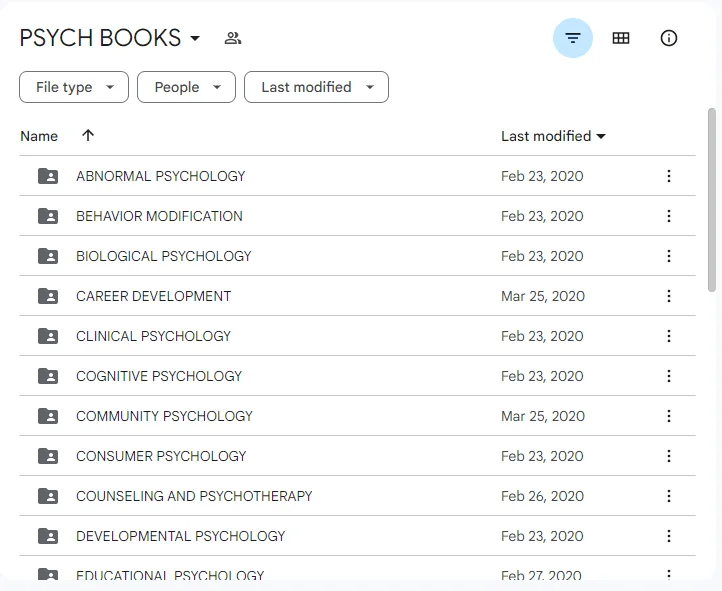Select the ABNORMAL PSYCHOLOGY folder name
Screen dimensions: 722x591
pyautogui.click(x=161, y=176)
